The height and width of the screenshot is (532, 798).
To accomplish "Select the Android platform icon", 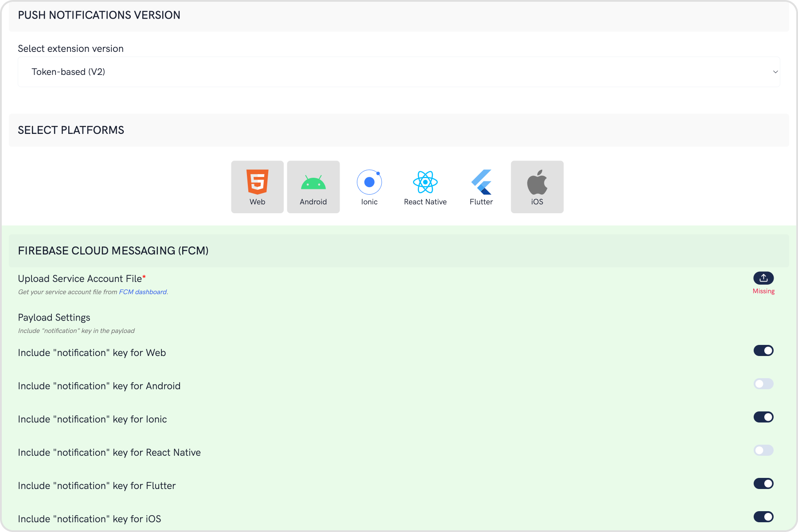I will (313, 187).
